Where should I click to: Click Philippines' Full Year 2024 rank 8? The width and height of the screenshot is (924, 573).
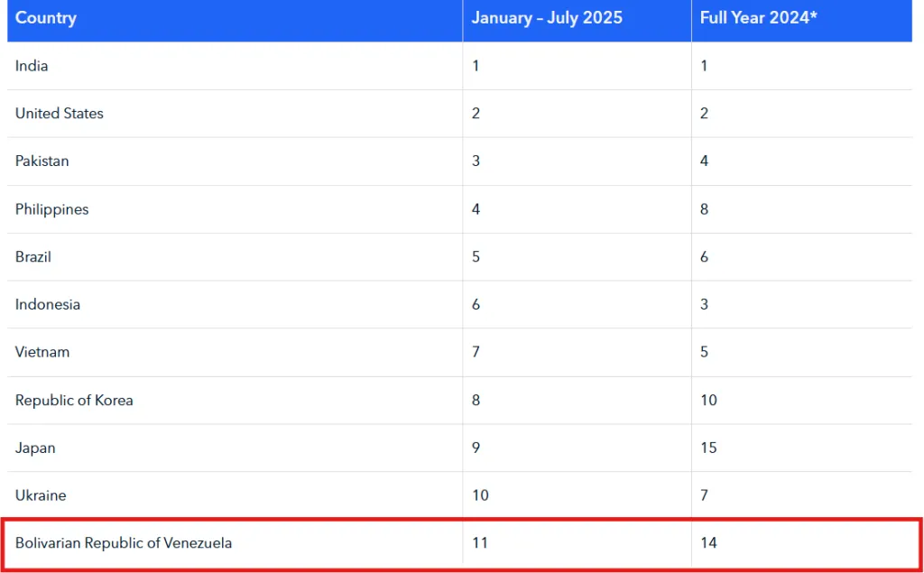coord(705,209)
